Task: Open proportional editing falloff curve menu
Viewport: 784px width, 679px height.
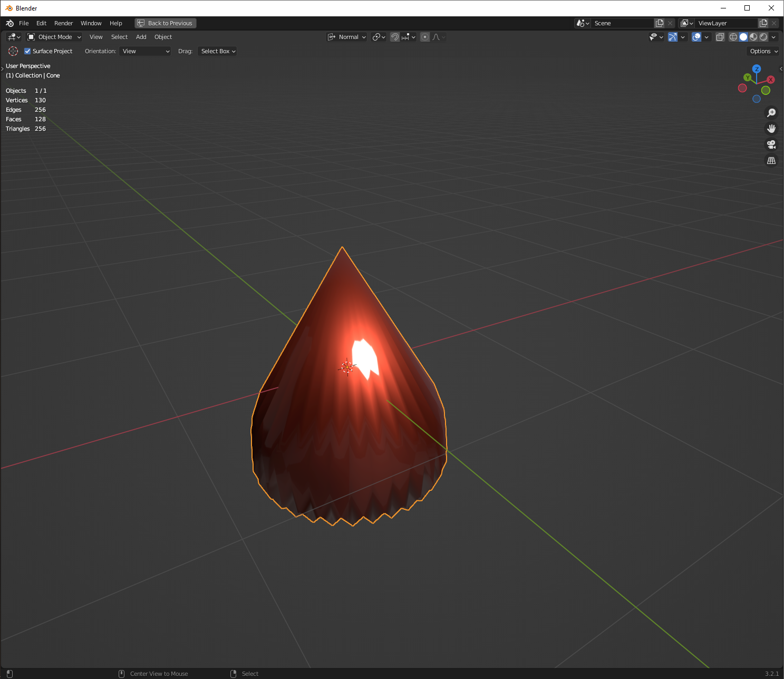Action: [439, 37]
